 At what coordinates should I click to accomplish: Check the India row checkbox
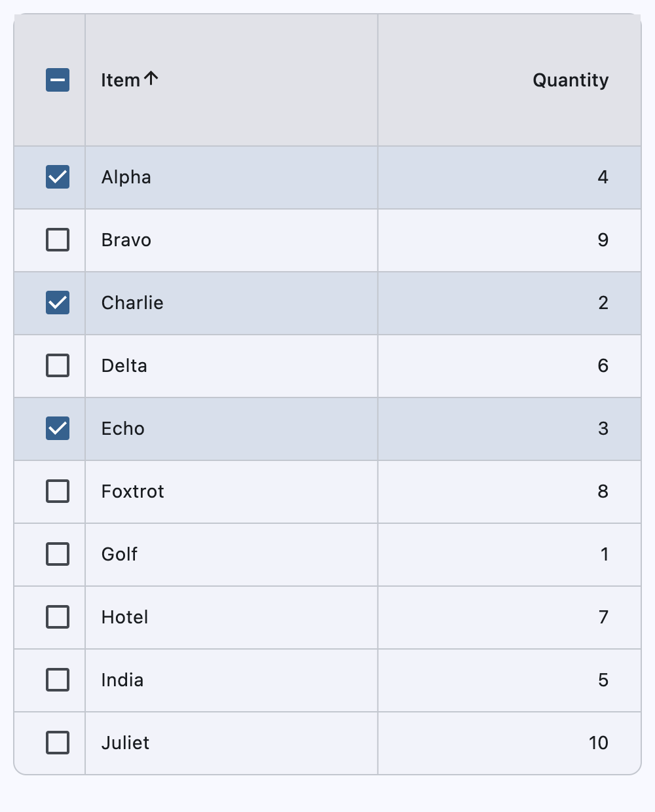57,680
